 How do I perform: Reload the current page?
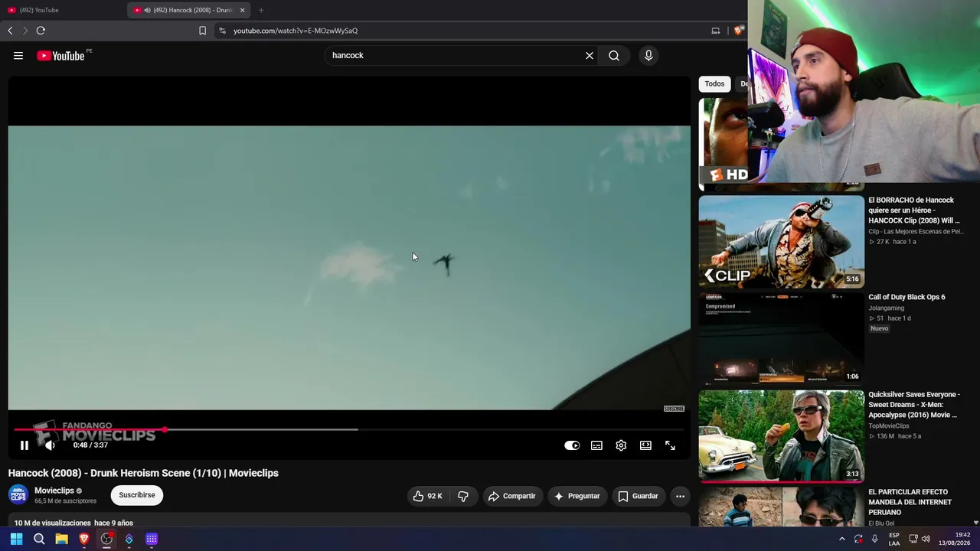click(41, 31)
